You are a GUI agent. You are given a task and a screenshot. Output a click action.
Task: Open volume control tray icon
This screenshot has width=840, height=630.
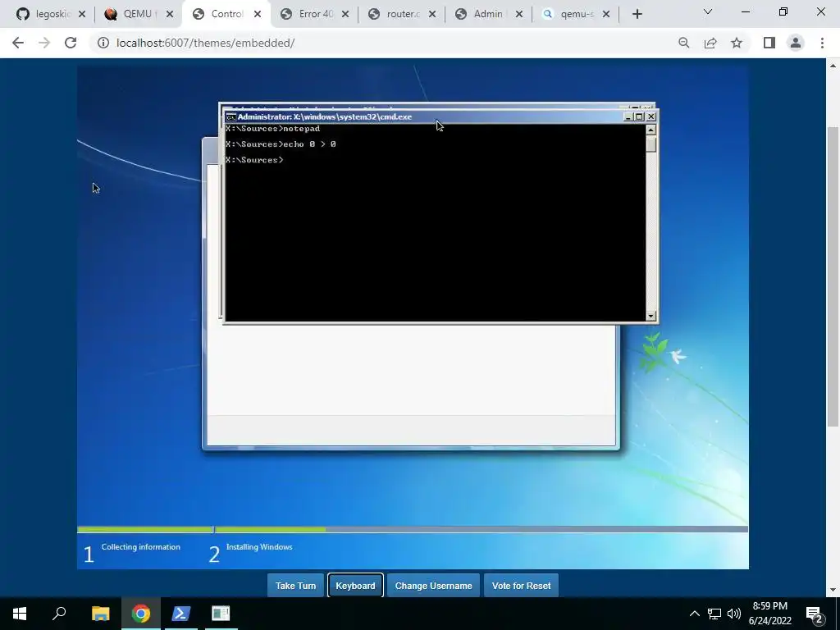(734, 614)
